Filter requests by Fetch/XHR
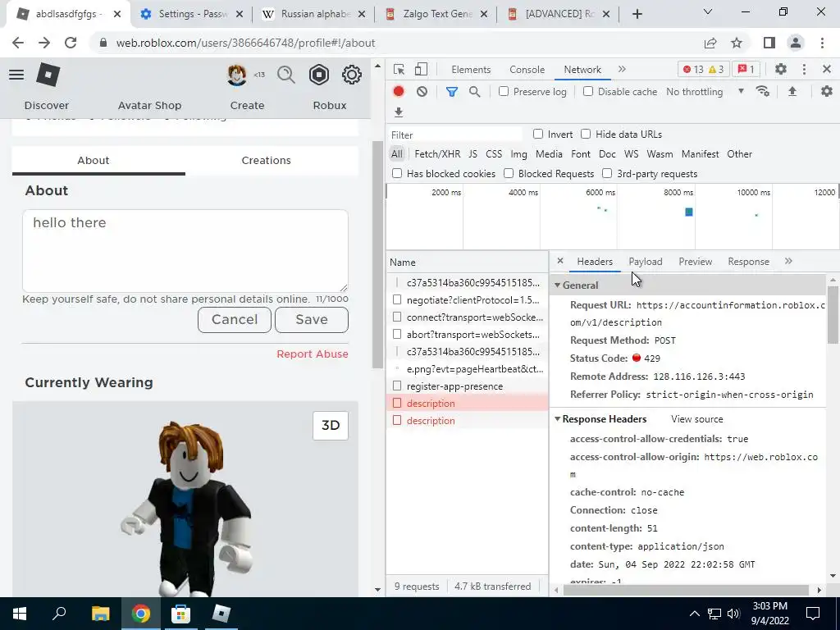Image resolution: width=840 pixels, height=630 pixels. tap(437, 154)
